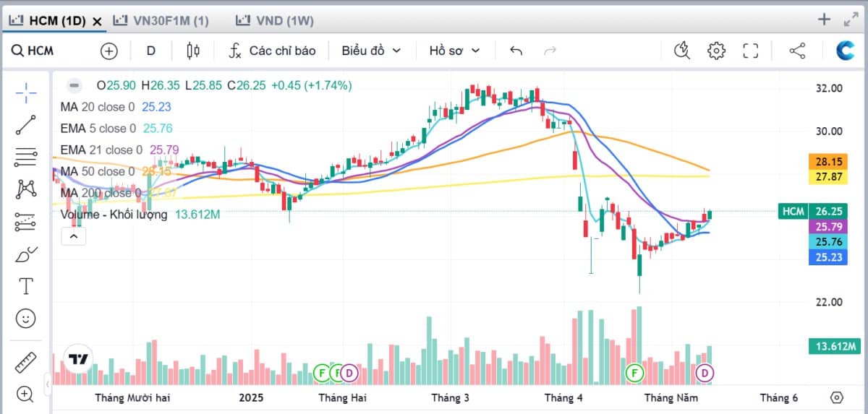
Task: Expand the Hồ sơ dropdown
Action: tap(454, 51)
